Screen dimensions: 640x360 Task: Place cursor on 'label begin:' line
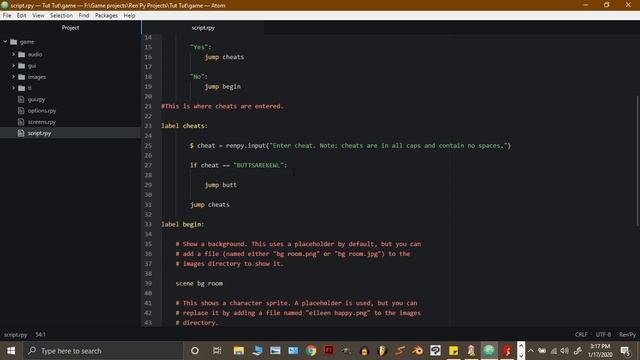(x=182, y=224)
